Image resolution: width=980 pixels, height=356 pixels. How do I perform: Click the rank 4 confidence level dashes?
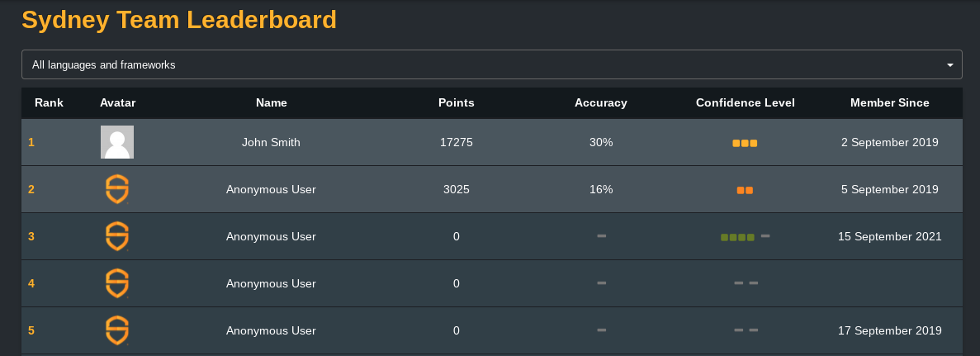pyautogui.click(x=746, y=283)
